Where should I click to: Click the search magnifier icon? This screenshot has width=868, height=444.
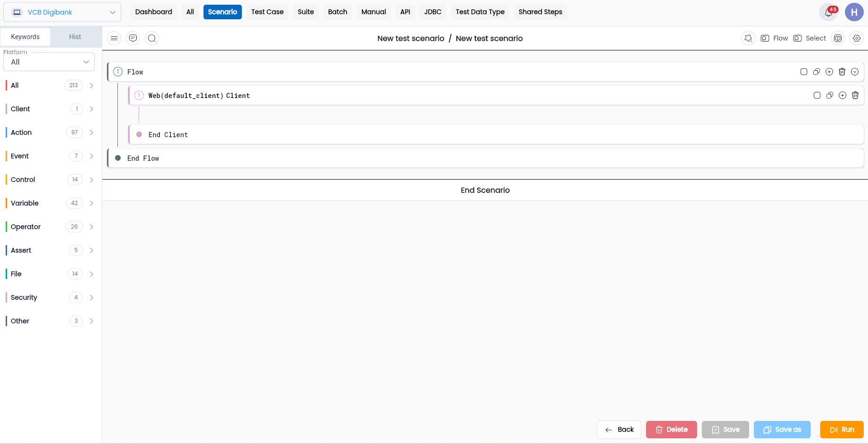[152, 38]
